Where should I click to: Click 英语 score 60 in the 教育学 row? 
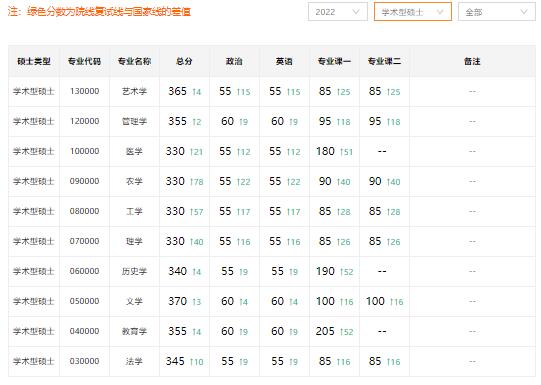coord(277,332)
